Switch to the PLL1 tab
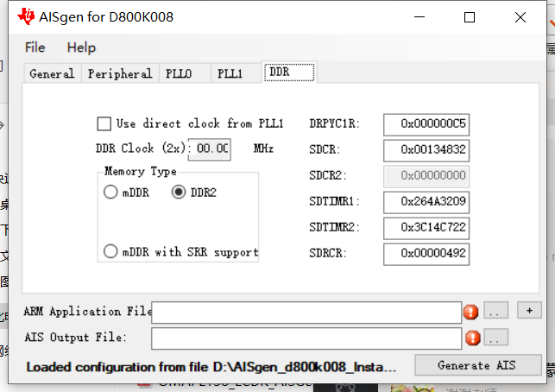This screenshot has width=555, height=392. (237, 73)
